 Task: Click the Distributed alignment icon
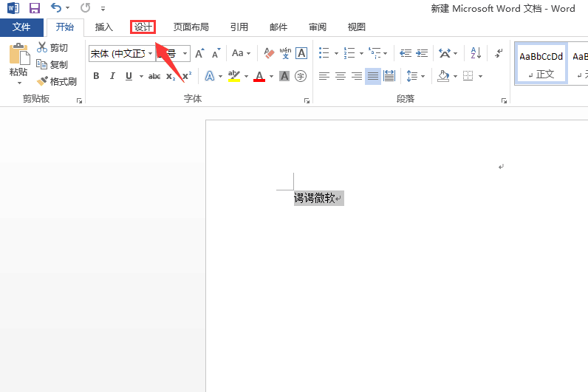pos(389,76)
